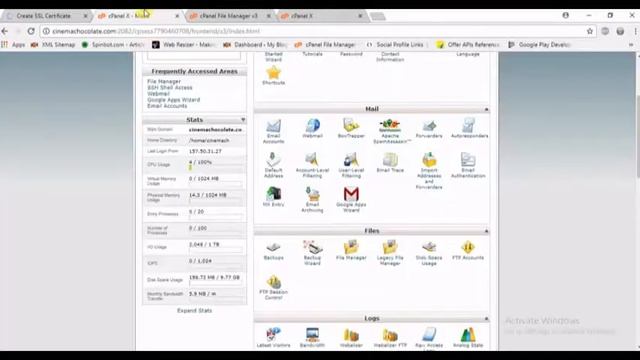
Task: Switch to the cPanel File Manager v3 tab
Action: point(229,16)
